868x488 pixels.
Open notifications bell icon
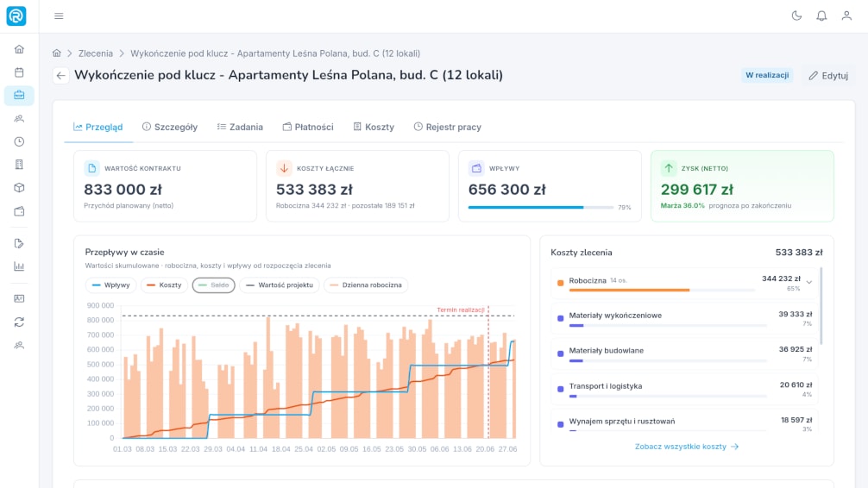point(821,16)
